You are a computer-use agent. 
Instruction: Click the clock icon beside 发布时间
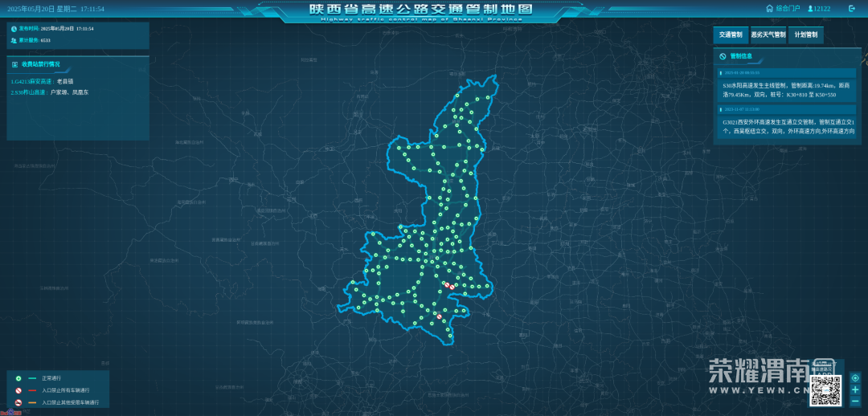click(14, 28)
